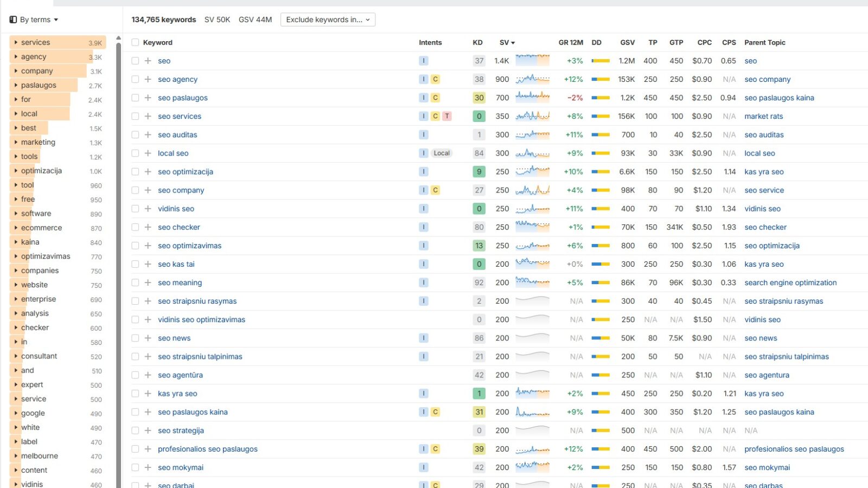The height and width of the screenshot is (488, 868).
Task: Select the checkbox next to "seo meaning"
Action: pyautogui.click(x=135, y=282)
